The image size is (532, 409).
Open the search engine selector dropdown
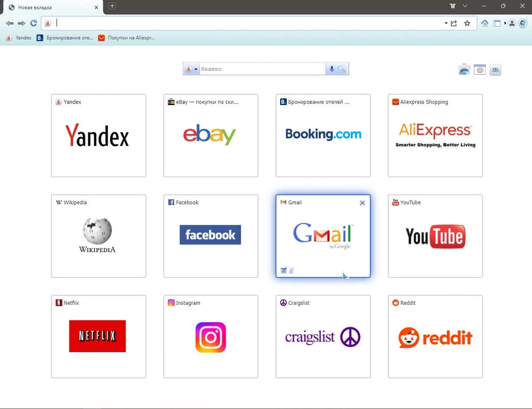(192, 69)
